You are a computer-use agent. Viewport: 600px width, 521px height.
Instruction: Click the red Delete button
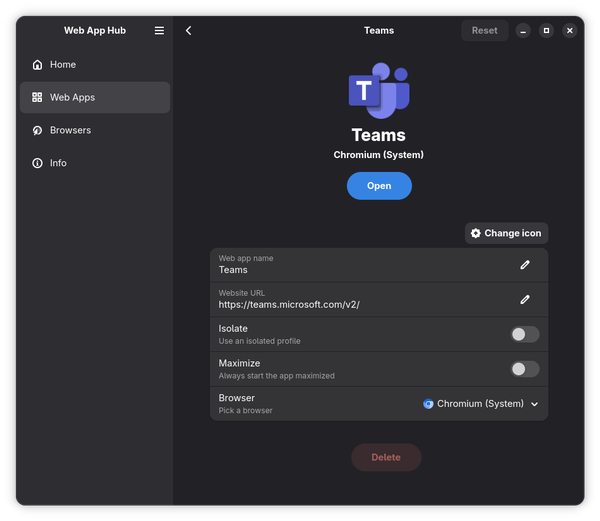(386, 458)
